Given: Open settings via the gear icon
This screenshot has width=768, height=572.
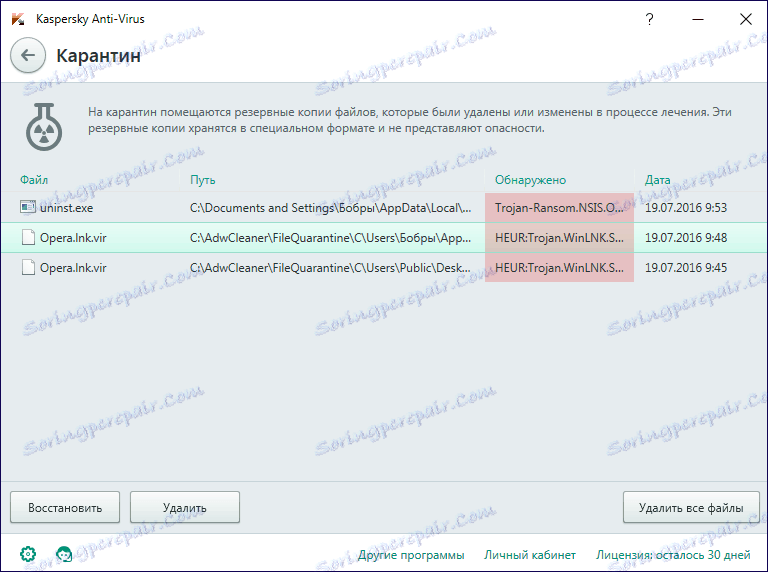Looking at the screenshot, I should point(28,554).
